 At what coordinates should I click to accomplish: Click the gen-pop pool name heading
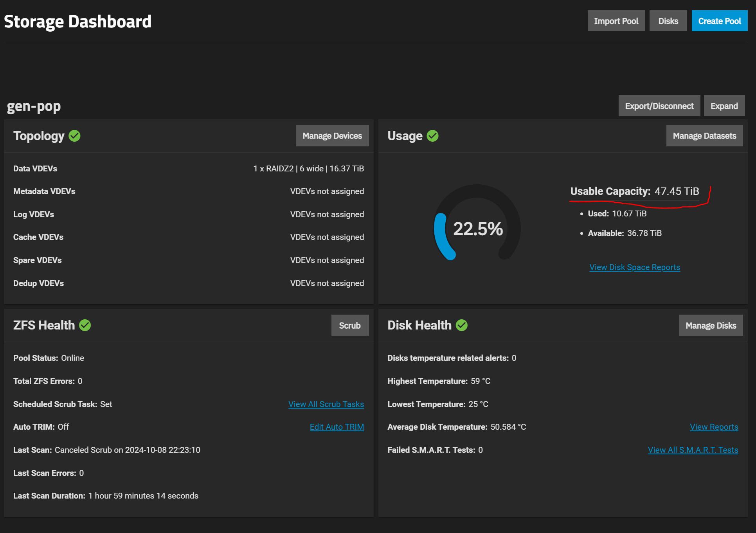coord(34,106)
